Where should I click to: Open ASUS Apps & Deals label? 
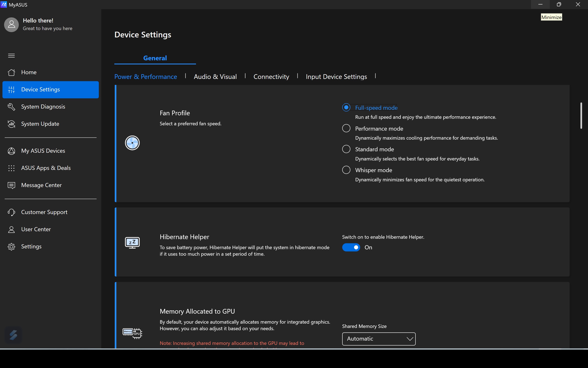(x=46, y=168)
